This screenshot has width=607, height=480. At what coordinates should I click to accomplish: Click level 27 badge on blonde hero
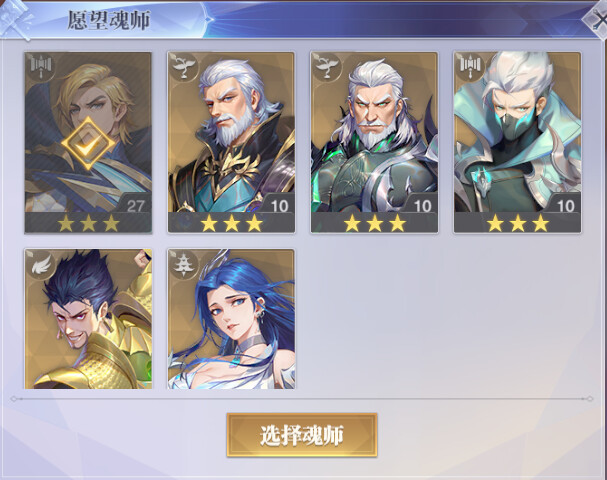135,205
